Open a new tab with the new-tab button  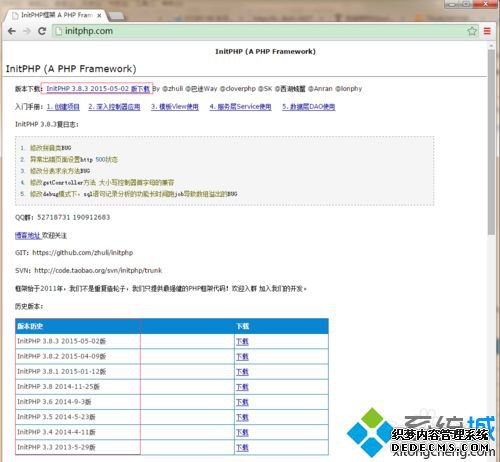coord(116,16)
